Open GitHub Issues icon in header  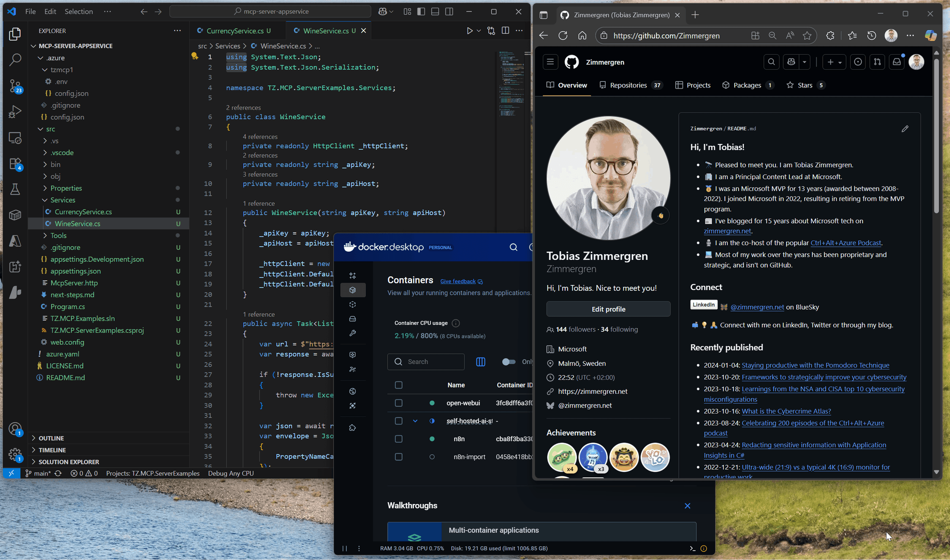[x=858, y=62]
